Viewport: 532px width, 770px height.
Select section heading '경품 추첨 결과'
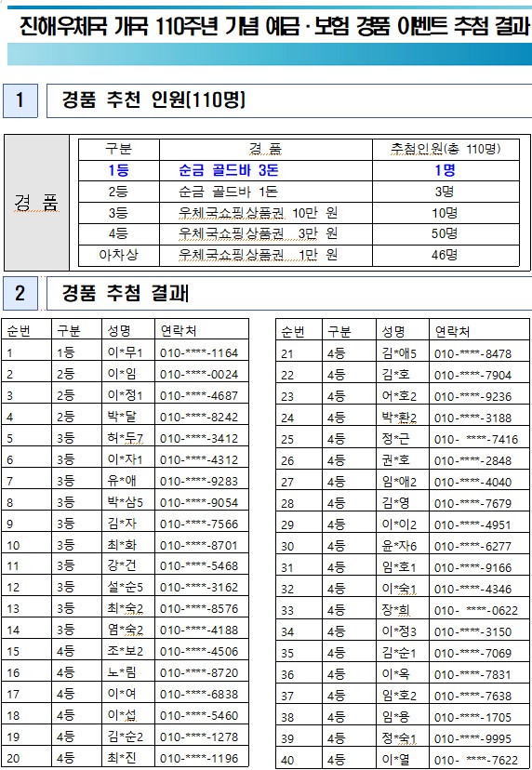pyautogui.click(x=126, y=293)
